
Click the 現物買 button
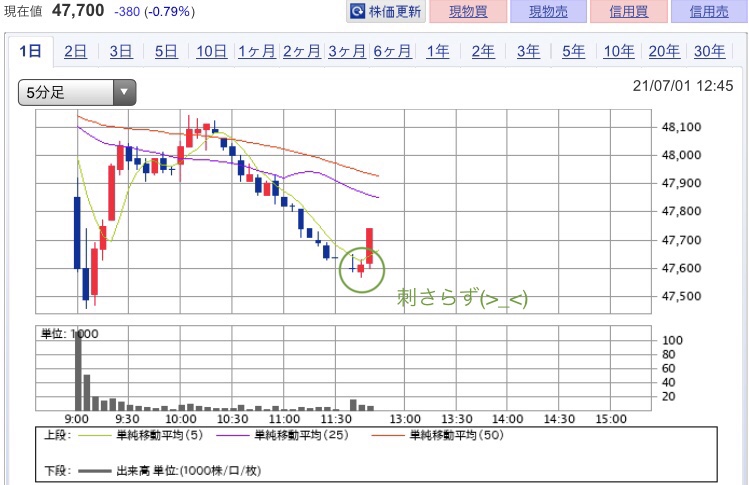pyautogui.click(x=468, y=11)
